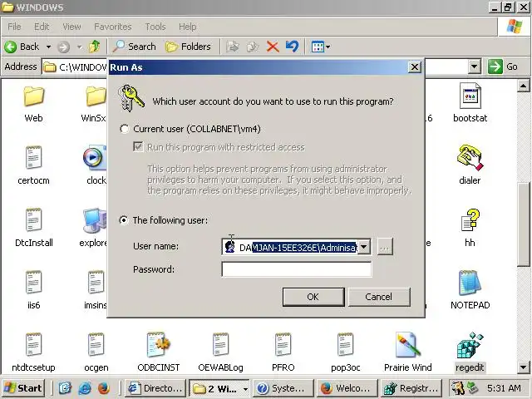Select the PFRO file icon

pyautogui.click(x=283, y=345)
